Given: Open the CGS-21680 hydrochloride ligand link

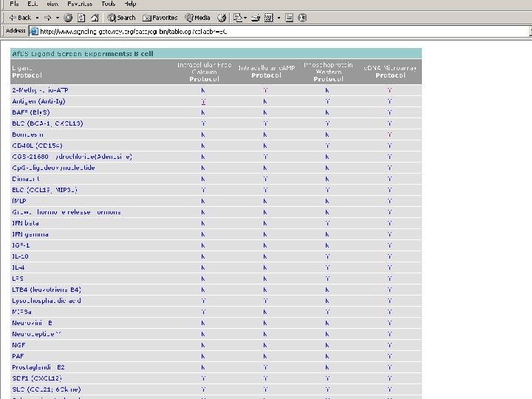Looking at the screenshot, I should pos(72,157).
